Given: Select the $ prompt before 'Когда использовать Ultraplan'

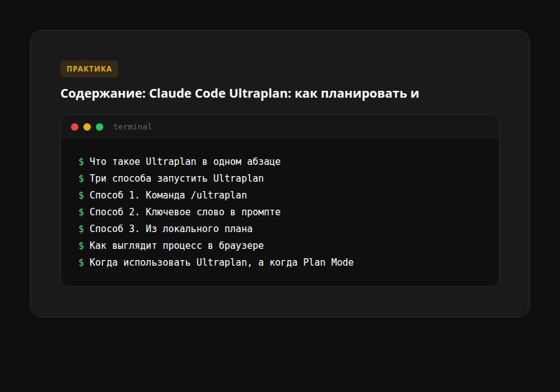Looking at the screenshot, I should (81, 262).
